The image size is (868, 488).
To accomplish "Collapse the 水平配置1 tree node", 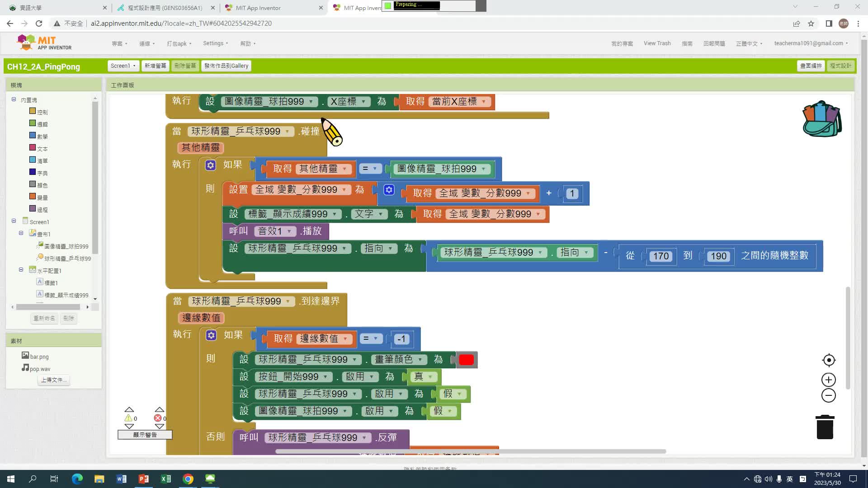I will [x=21, y=270].
